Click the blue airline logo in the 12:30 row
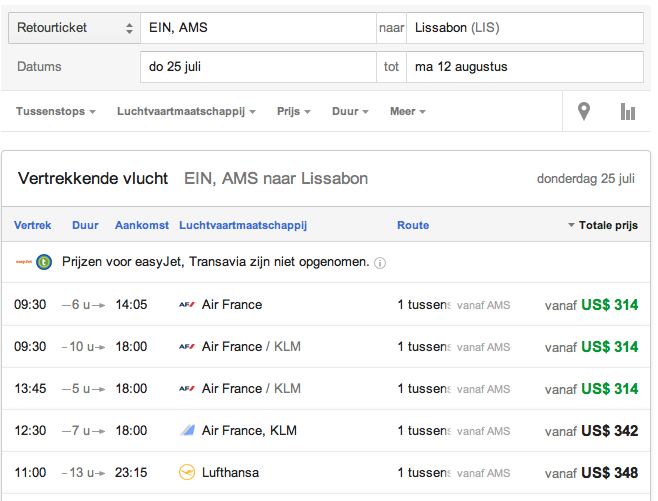This screenshot has width=658, height=501. click(187, 430)
